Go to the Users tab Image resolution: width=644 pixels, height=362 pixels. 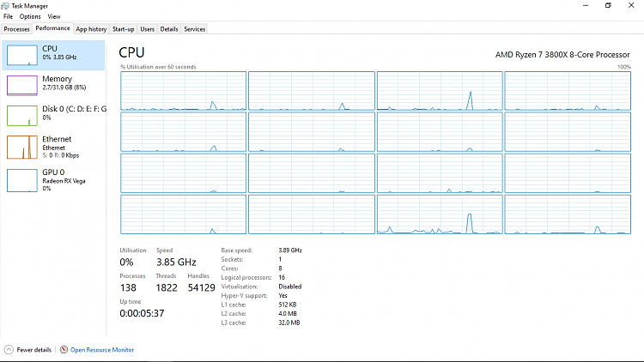tap(147, 29)
